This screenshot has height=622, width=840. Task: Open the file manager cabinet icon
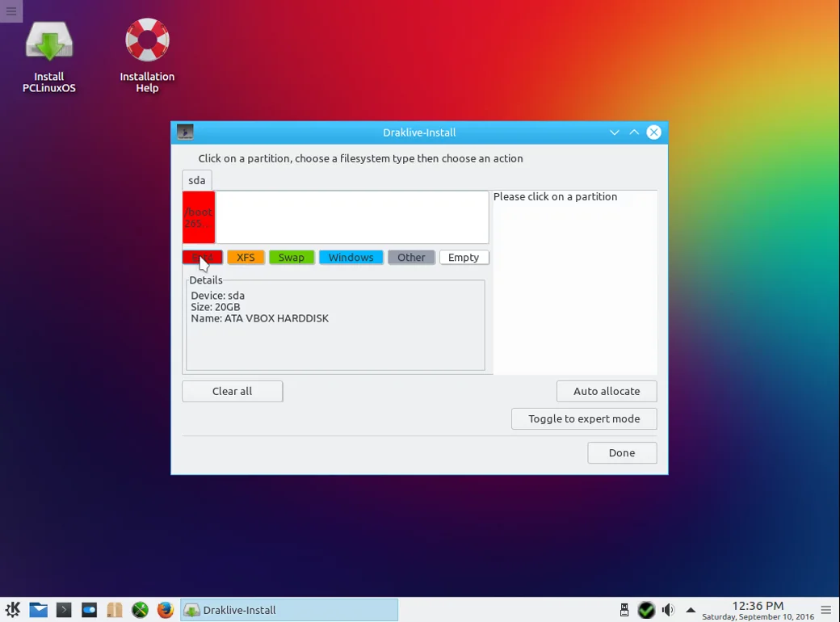(115, 610)
